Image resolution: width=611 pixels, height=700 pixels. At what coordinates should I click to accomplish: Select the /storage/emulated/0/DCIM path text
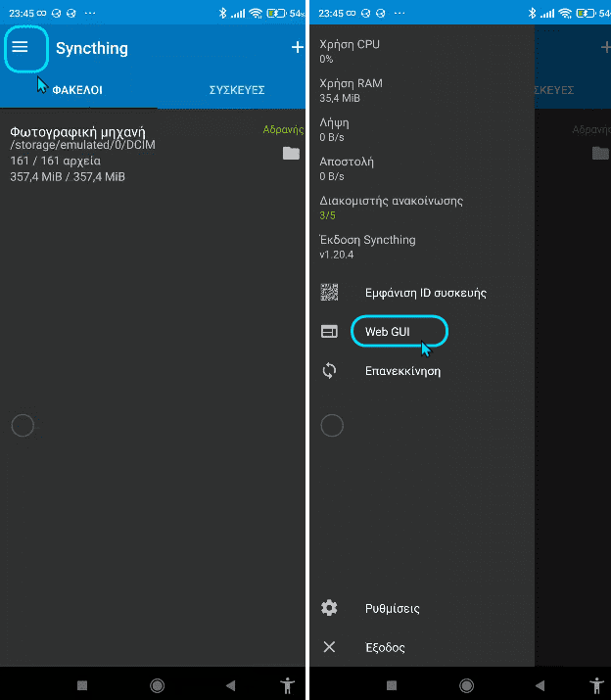pos(82,145)
